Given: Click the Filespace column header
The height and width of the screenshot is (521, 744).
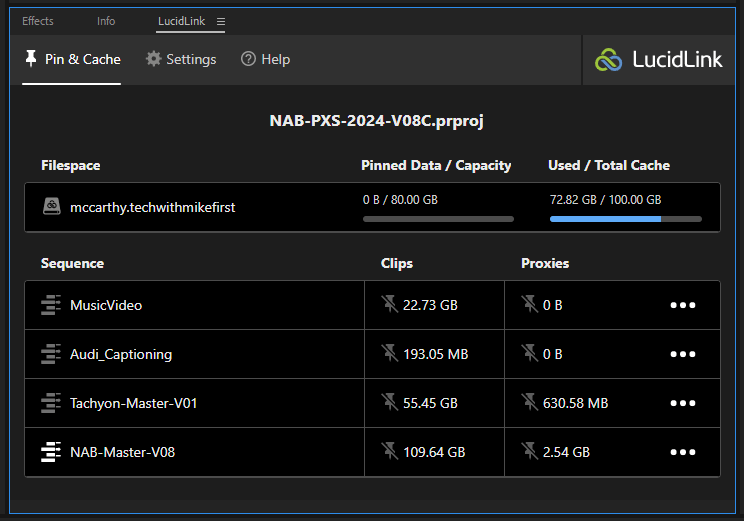Looking at the screenshot, I should [71, 165].
